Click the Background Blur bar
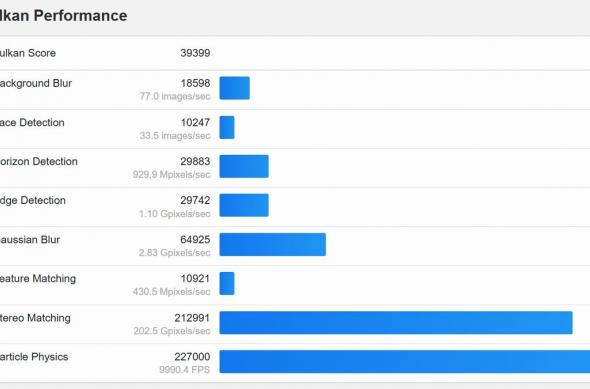This screenshot has width=590, height=389. (x=234, y=88)
